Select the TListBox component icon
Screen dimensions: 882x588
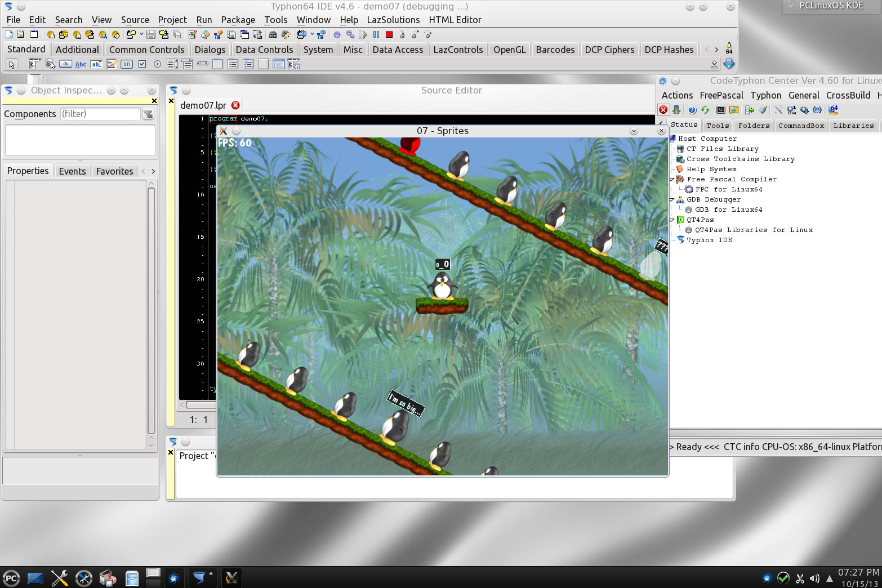click(x=172, y=64)
